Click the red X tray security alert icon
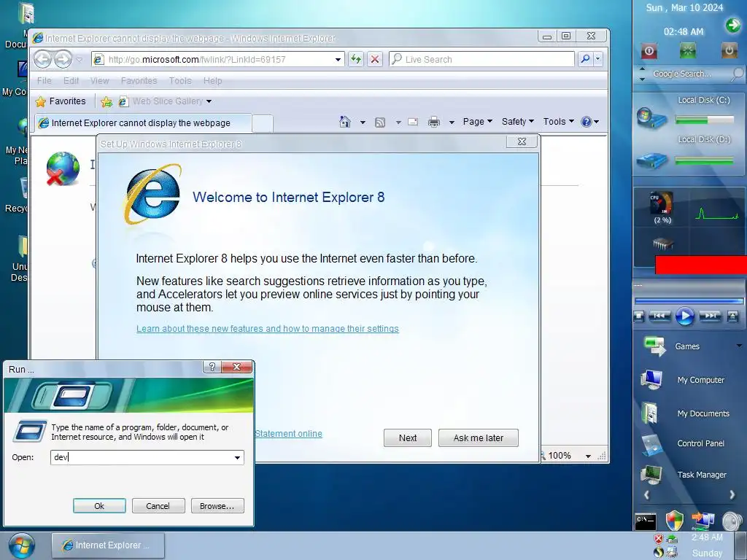The width and height of the screenshot is (747, 560). pyautogui.click(x=659, y=539)
